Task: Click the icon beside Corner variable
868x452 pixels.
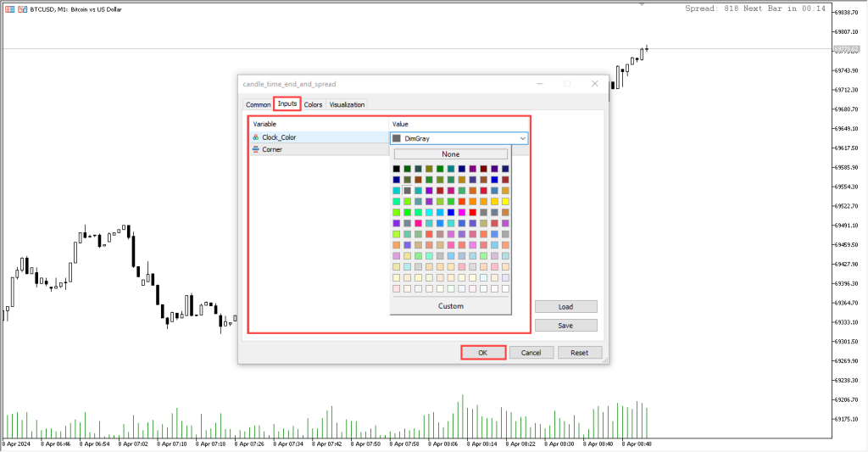Action: click(256, 149)
